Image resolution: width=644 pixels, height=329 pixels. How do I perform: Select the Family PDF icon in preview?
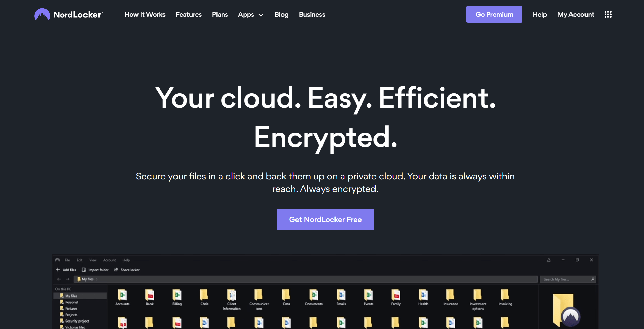pos(396,295)
